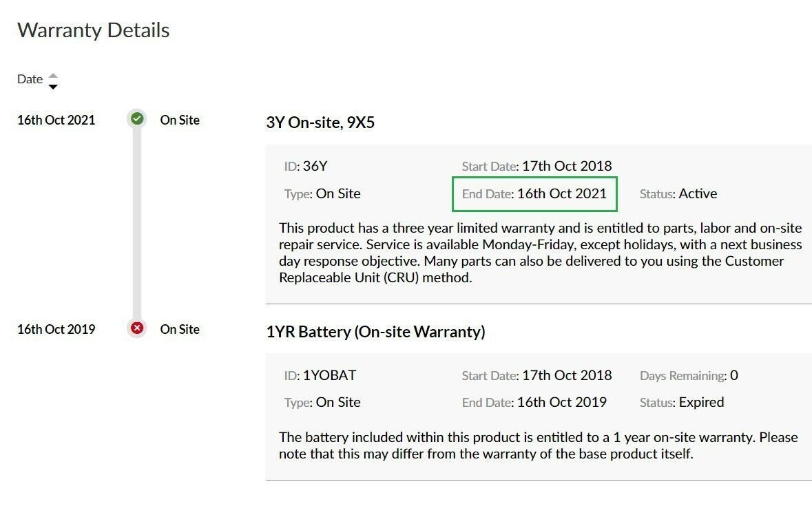Click the Status: Expired field
The width and height of the screenshot is (812, 506).
click(682, 403)
